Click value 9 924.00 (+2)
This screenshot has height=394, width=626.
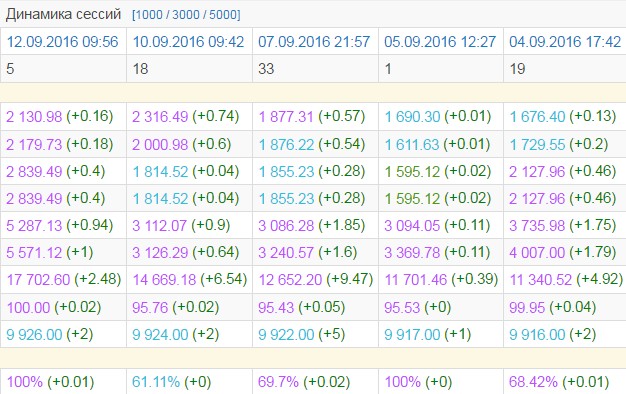(176, 335)
